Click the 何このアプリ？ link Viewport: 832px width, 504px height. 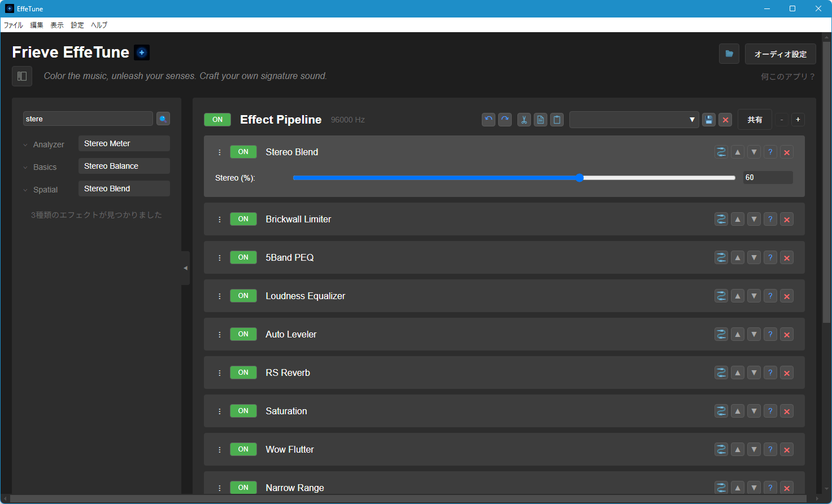(788, 76)
